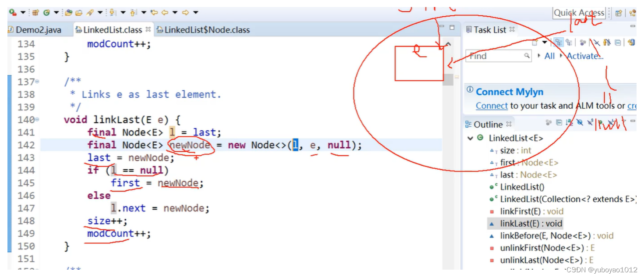Close the LinkedList.class tab

click(x=148, y=29)
